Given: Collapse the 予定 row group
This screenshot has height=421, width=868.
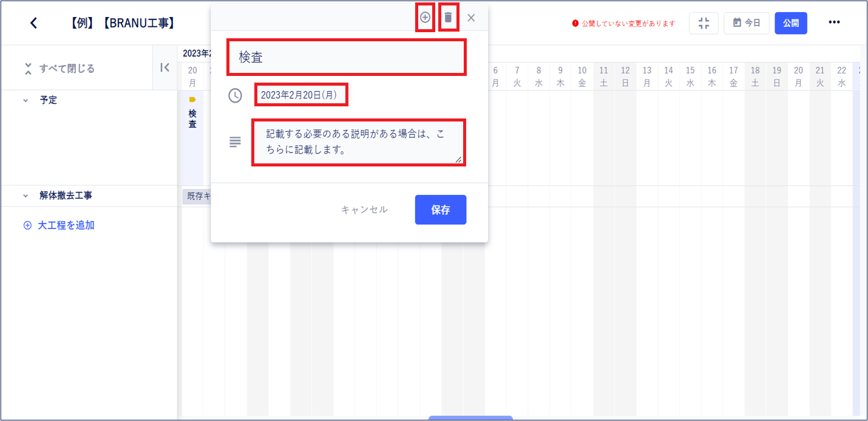Looking at the screenshot, I should click(25, 100).
